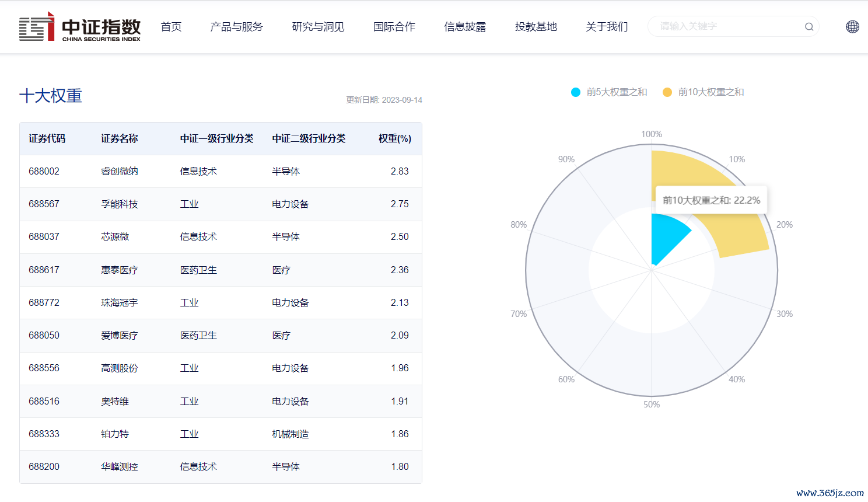The width and height of the screenshot is (868, 502).
Task: Click security name 孚能科技
Action: 120,204
